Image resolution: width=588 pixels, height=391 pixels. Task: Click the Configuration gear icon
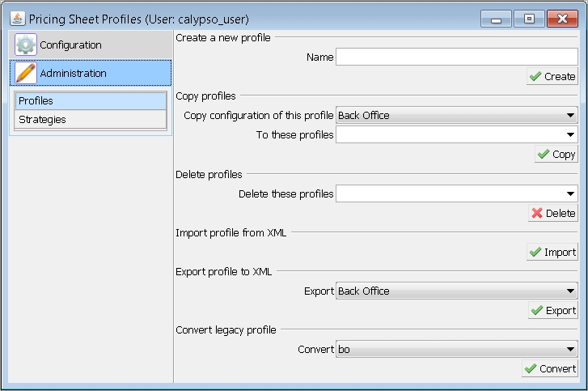[26, 45]
